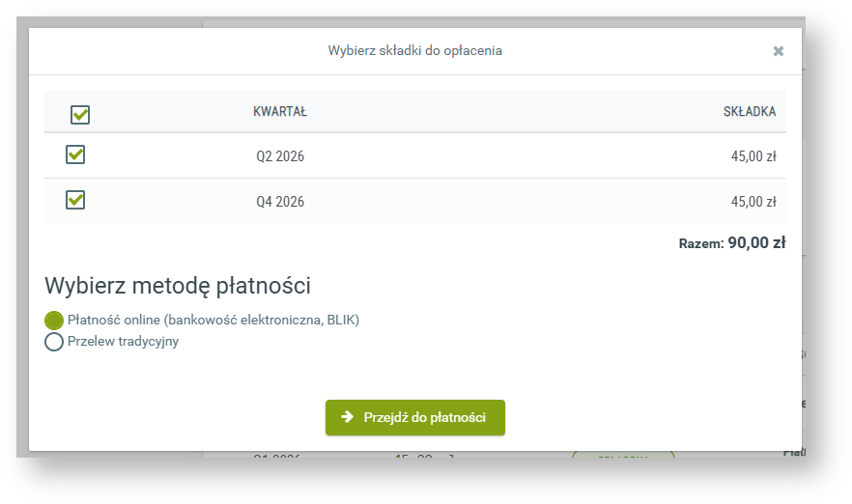Click the Razem 90,00 zł total
This screenshot has height=504, width=852.
[731, 243]
